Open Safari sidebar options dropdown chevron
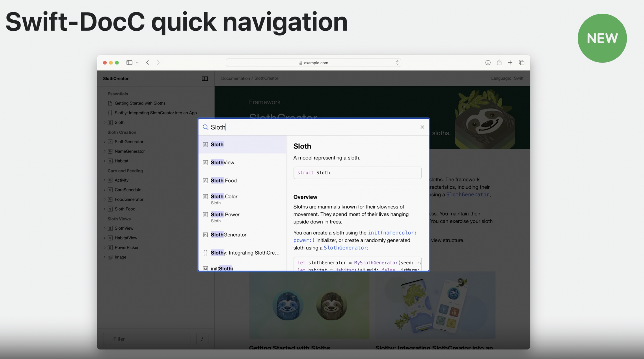This screenshot has height=359, width=644. [x=137, y=63]
